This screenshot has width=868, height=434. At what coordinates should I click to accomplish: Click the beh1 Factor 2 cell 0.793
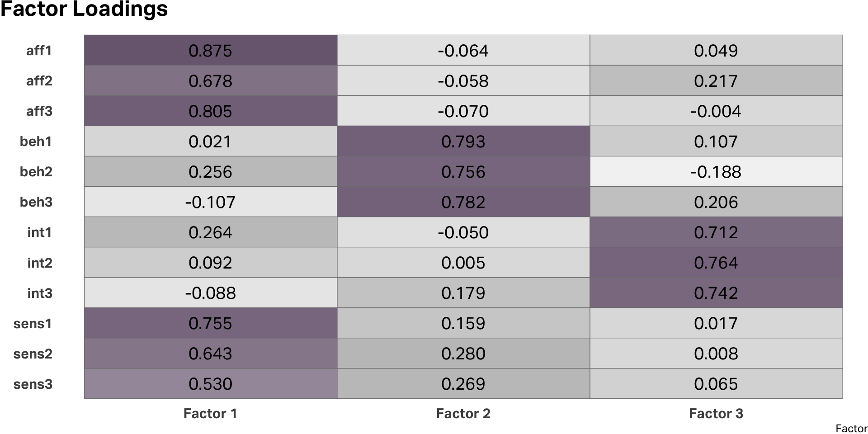click(463, 142)
